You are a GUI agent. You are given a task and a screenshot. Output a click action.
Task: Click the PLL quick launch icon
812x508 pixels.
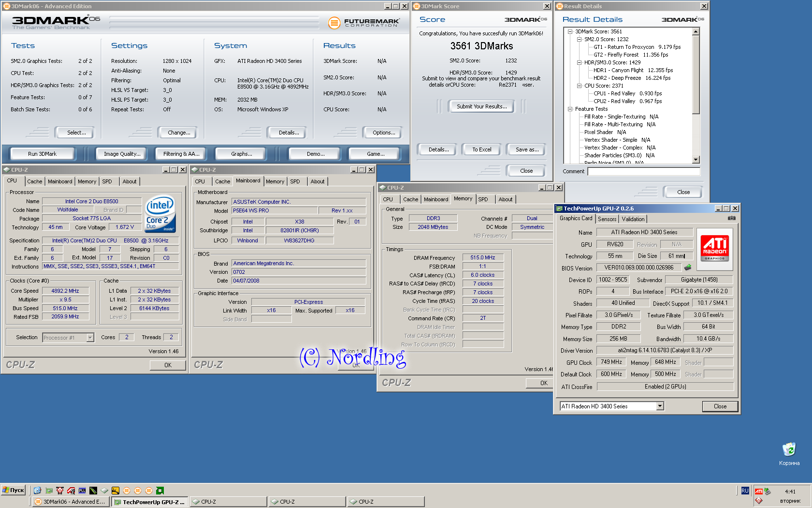tap(82, 490)
